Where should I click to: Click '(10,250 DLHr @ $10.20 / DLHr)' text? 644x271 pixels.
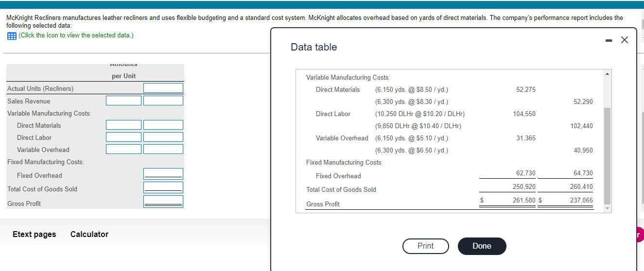coord(420,114)
